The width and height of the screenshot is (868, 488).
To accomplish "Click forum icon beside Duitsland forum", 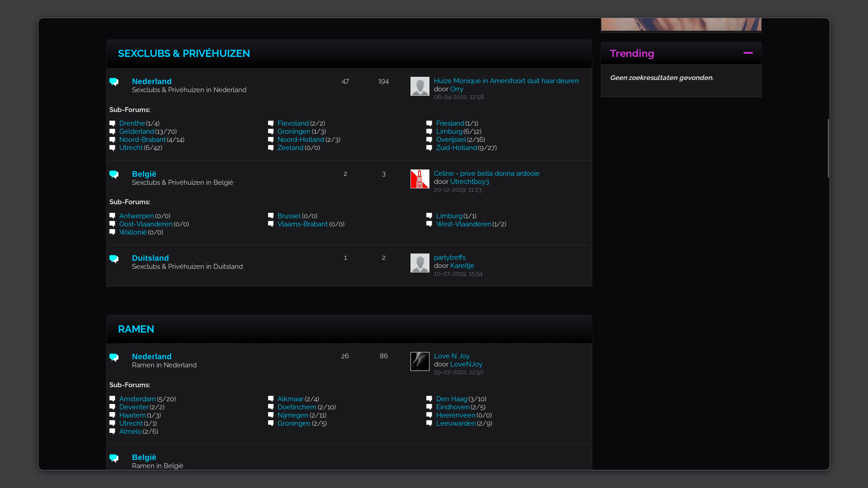I will (x=114, y=259).
